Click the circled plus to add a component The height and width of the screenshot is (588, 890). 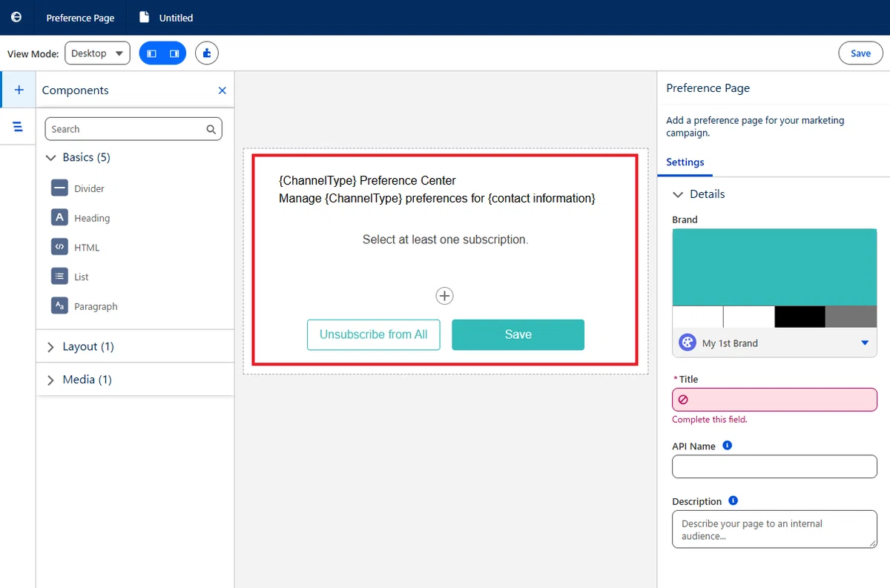pos(444,296)
